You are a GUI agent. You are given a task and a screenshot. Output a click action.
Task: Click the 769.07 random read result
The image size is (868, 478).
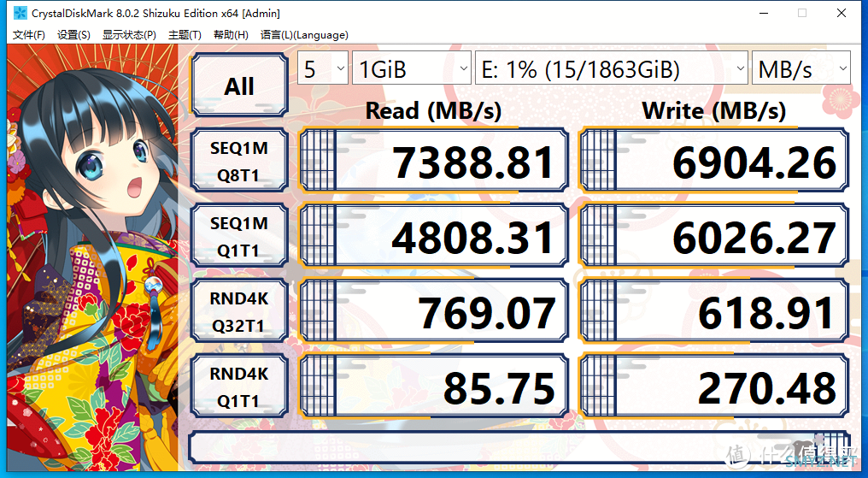[433, 311]
